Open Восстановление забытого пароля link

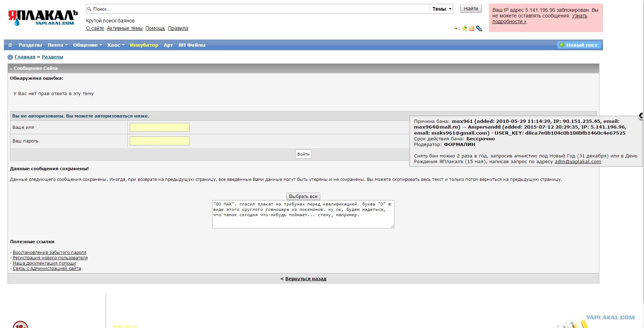50,252
